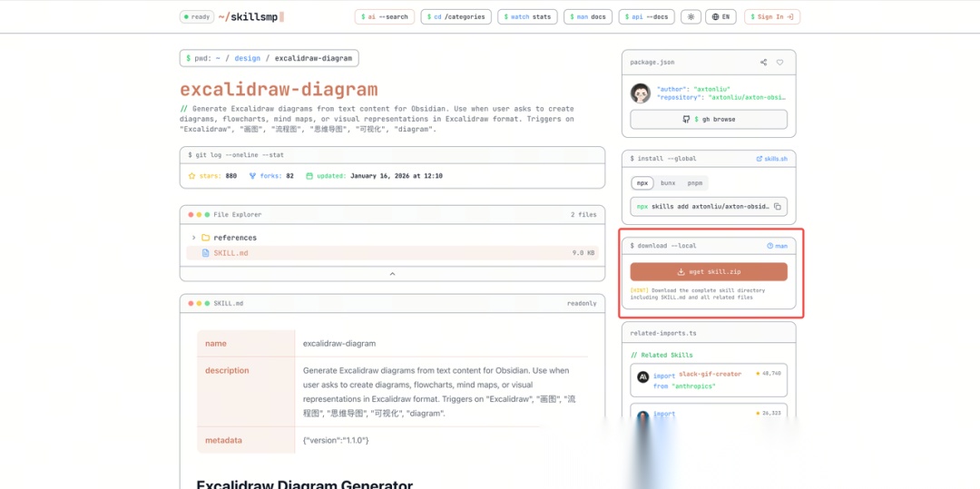This screenshot has width=980, height=489.
Task: Click the share icon in package.json card
Action: [x=763, y=63]
